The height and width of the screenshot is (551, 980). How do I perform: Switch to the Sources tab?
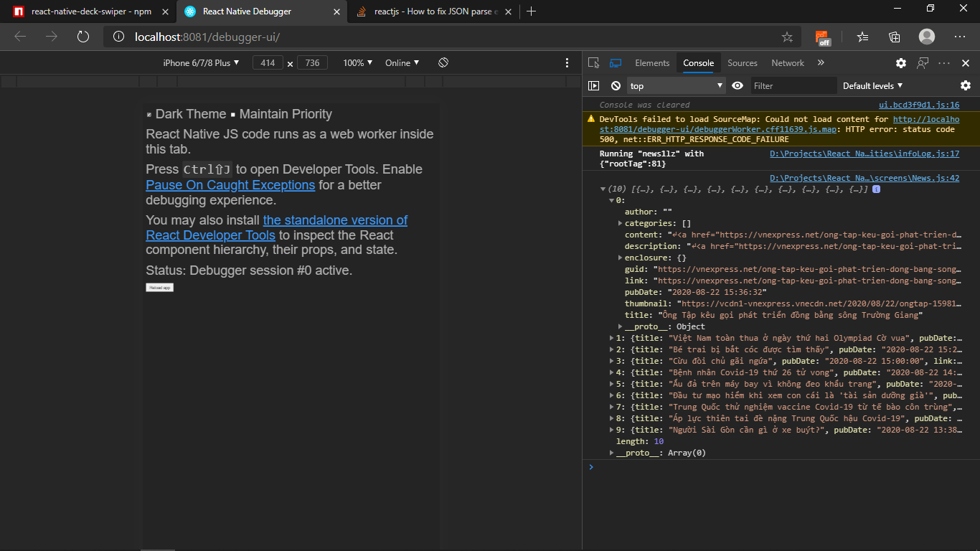(743, 63)
